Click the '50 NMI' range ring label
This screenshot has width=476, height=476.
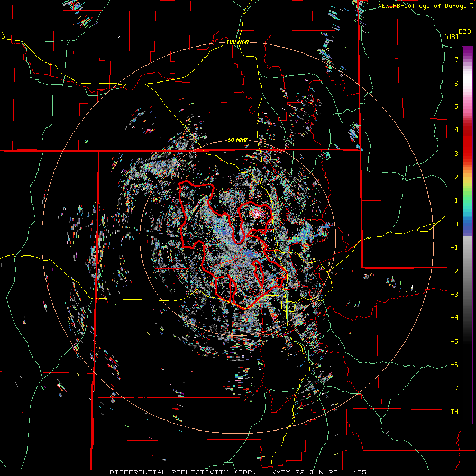(x=237, y=140)
